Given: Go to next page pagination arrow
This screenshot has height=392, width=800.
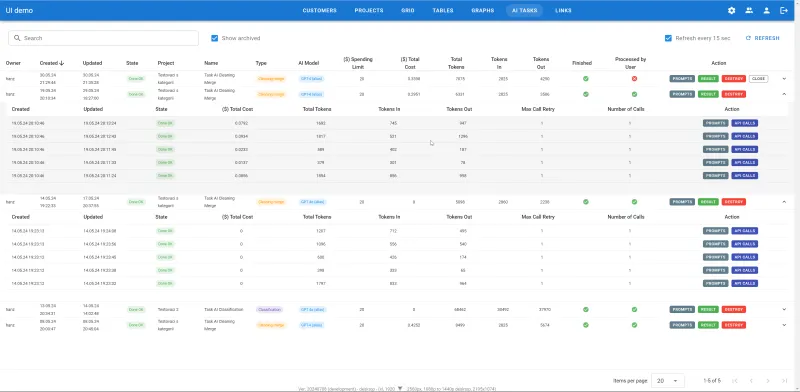Looking at the screenshot, I should [768, 381].
